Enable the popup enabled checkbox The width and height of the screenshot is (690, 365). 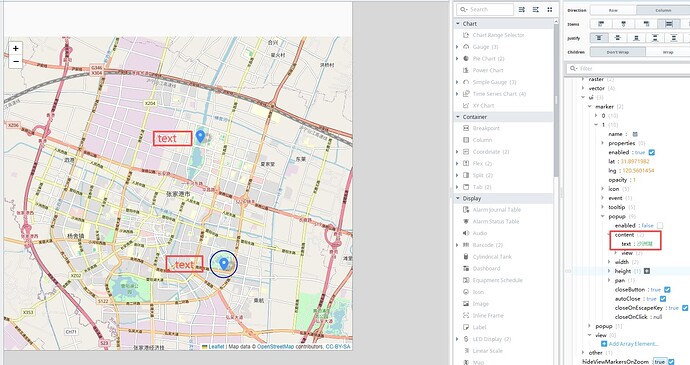click(660, 225)
